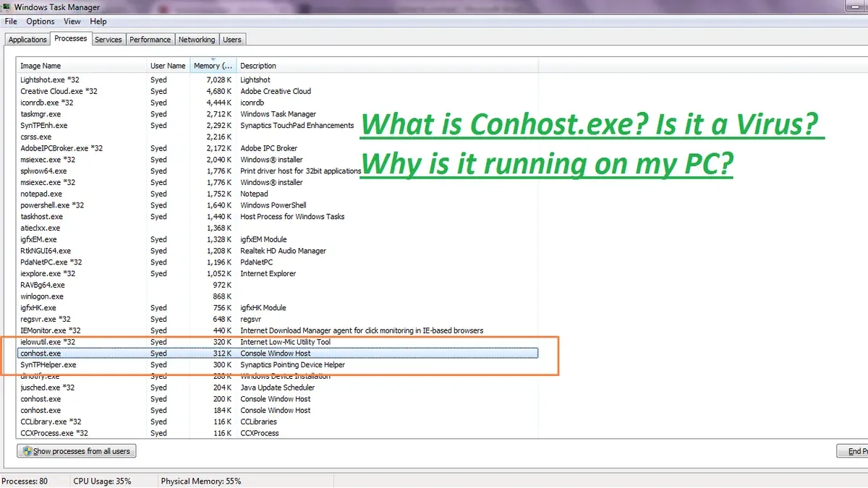Select the csrss.exe process row
This screenshot has height=488, width=868.
click(278, 137)
